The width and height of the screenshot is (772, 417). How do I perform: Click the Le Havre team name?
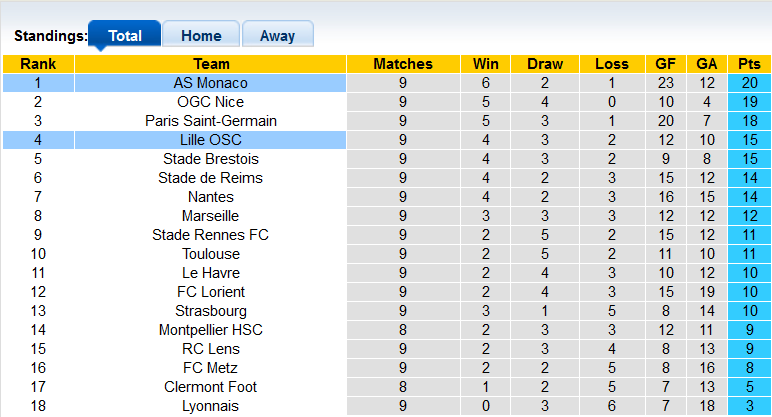210,273
